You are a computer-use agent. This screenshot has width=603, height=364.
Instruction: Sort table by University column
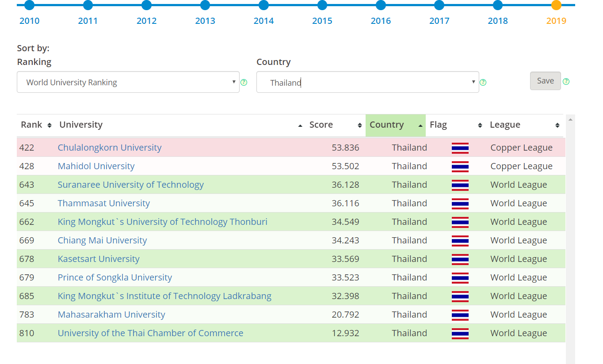coord(181,125)
